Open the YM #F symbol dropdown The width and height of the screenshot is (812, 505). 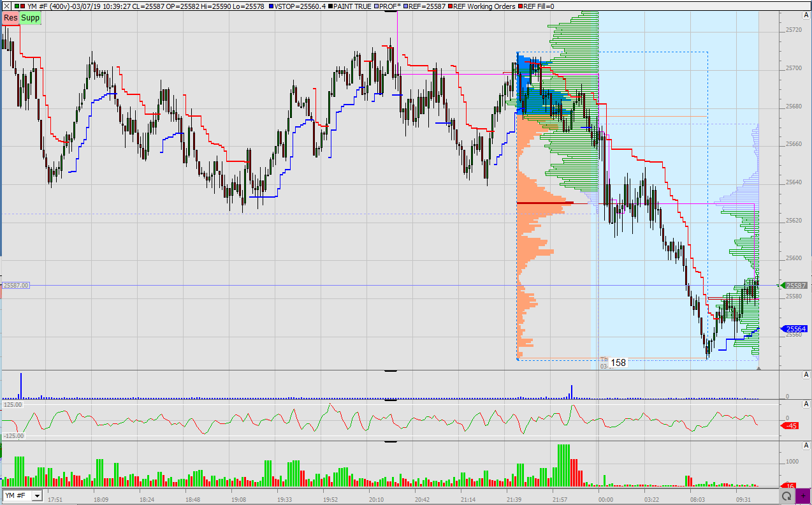[x=37, y=496]
